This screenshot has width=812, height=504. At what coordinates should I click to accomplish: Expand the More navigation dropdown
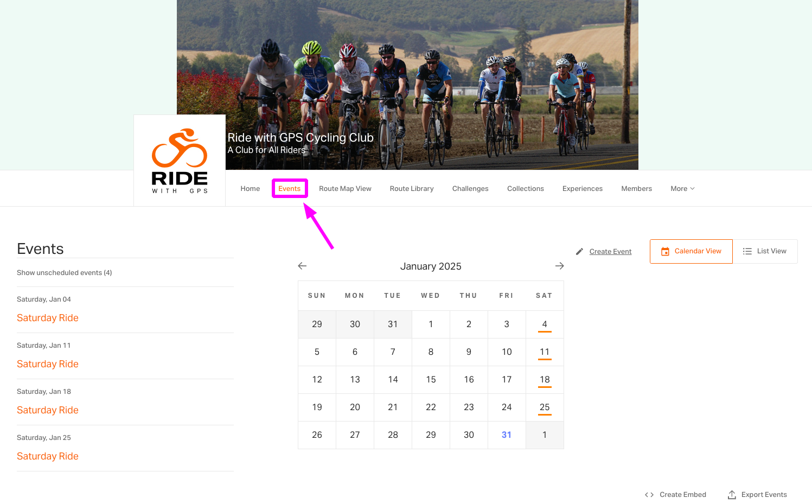click(x=682, y=189)
